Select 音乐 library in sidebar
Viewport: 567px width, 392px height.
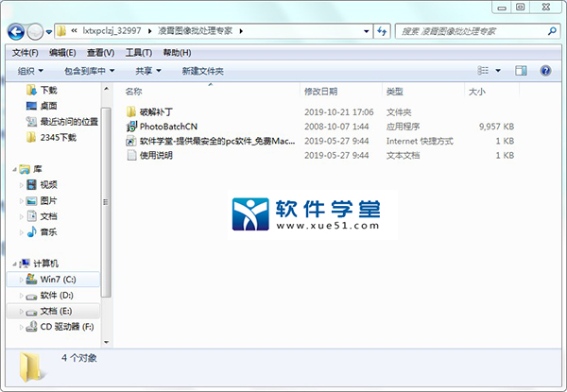[48, 231]
